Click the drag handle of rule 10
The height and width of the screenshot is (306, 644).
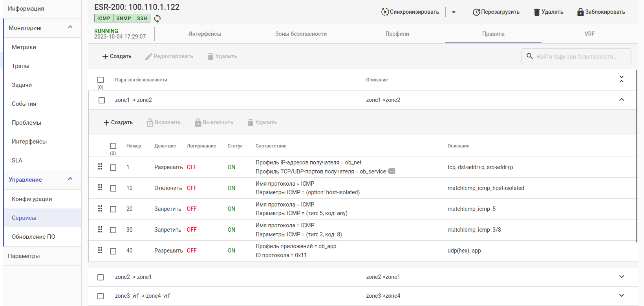(x=100, y=188)
